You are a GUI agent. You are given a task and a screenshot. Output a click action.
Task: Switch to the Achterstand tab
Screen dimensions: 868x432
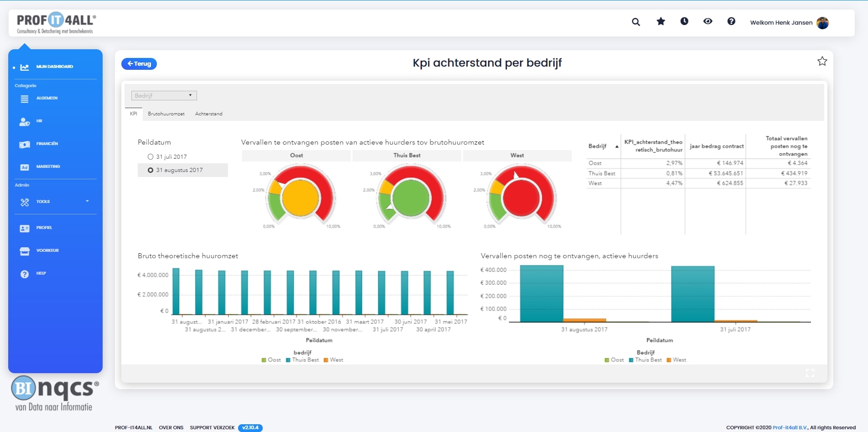click(208, 114)
